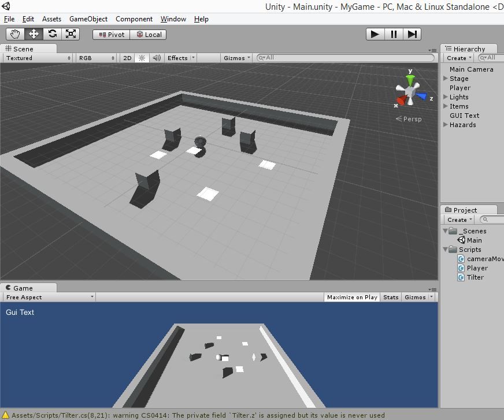This screenshot has width=504, height=420.
Task: Select the Hand pan tool
Action: pos(16,34)
